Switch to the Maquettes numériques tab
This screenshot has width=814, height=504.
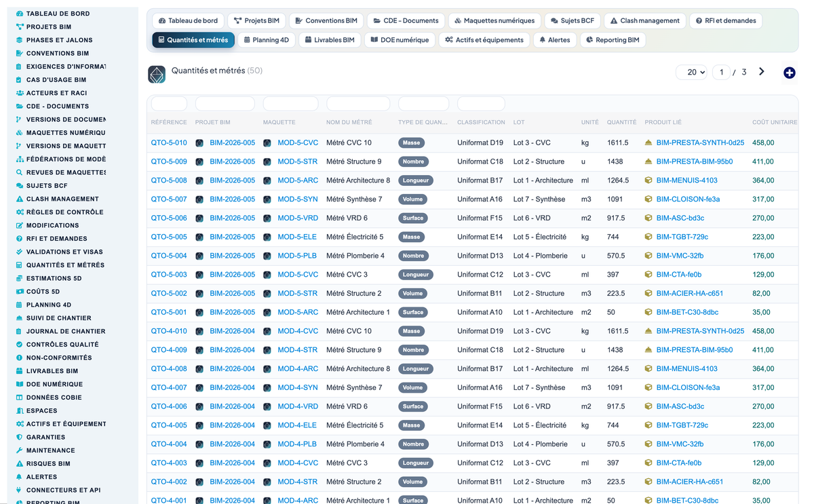click(493, 21)
